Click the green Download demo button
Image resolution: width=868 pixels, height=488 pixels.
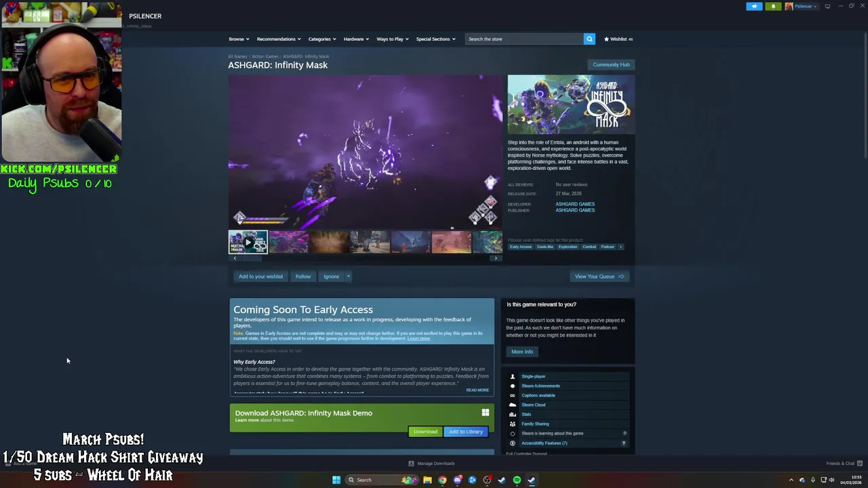point(425,432)
